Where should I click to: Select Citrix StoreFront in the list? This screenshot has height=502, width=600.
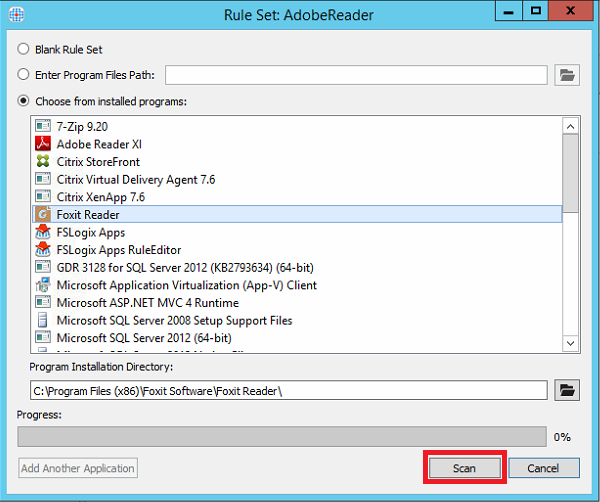297,161
